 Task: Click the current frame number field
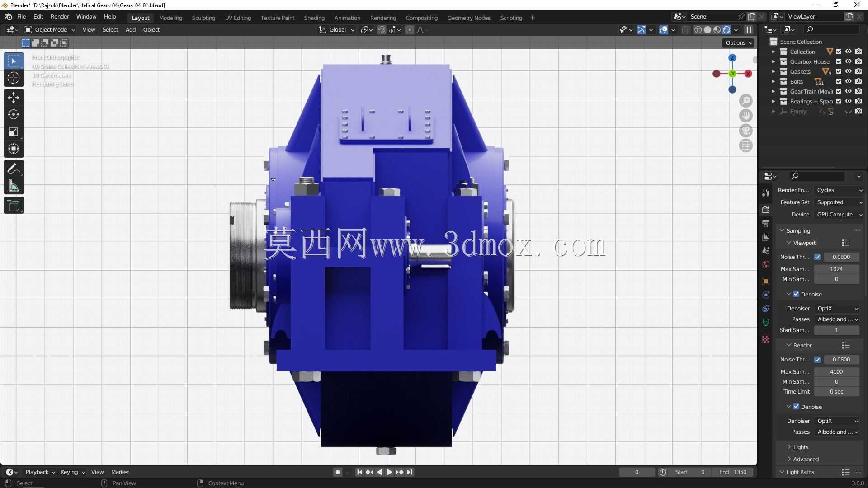[637, 472]
